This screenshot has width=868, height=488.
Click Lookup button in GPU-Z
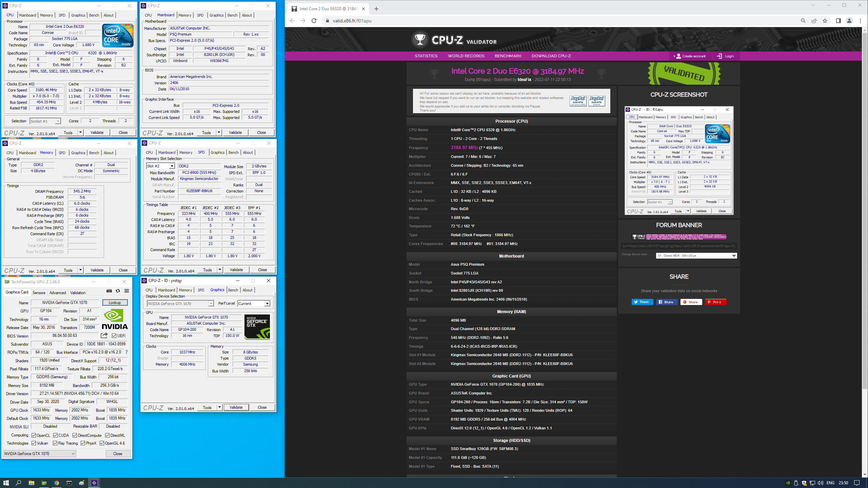tap(115, 303)
